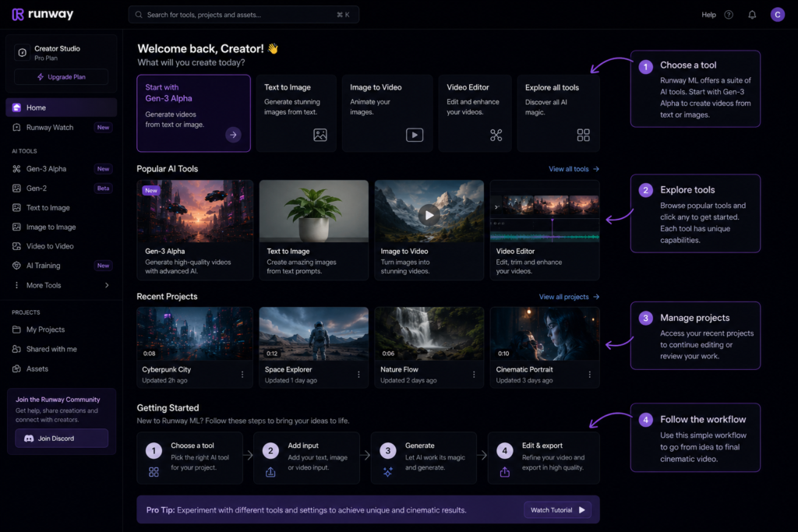Expand the Video Editor timeline chevron
This screenshot has width=798, height=532.
click(x=496, y=207)
